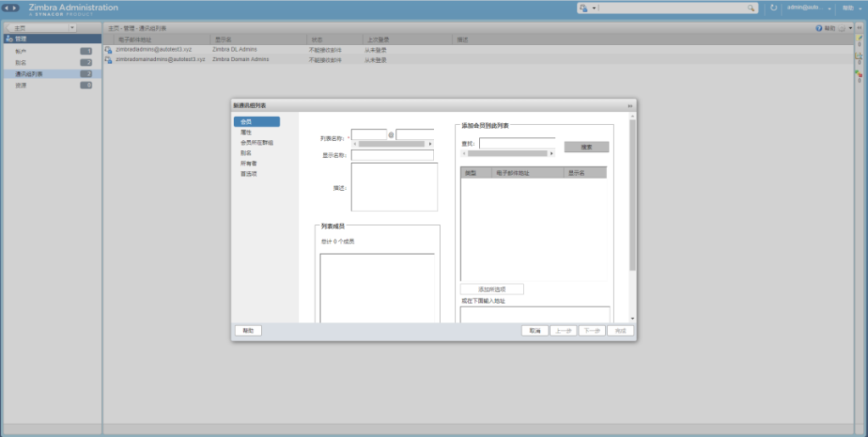Select zimbradomainadmins@autotest3.xyz row
The width and height of the screenshot is (868, 437).
point(478,59)
